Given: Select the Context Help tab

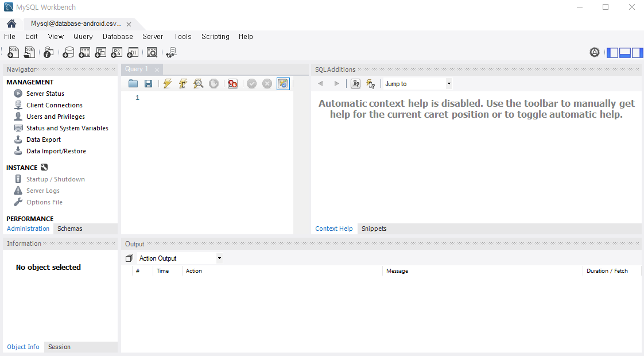Looking at the screenshot, I should (x=334, y=229).
